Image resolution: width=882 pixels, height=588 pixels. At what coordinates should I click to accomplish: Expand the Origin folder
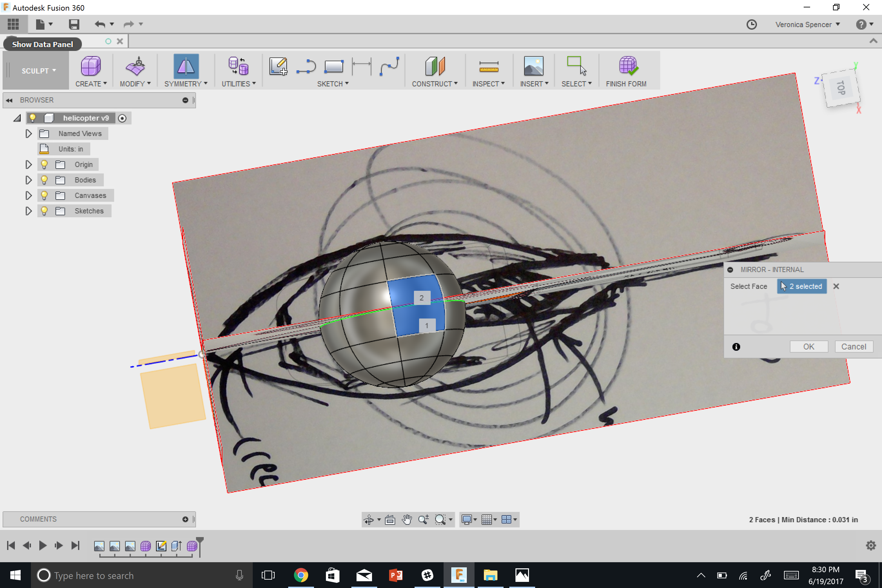(x=28, y=165)
